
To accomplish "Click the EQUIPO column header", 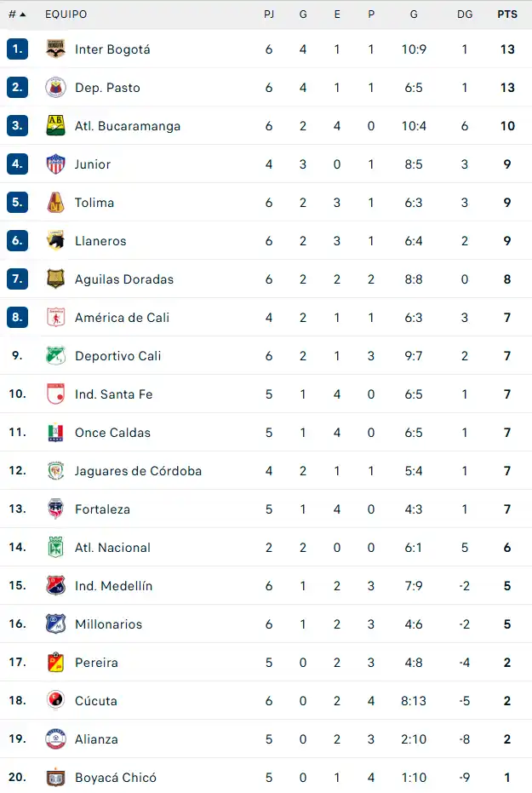I will tap(66, 14).
